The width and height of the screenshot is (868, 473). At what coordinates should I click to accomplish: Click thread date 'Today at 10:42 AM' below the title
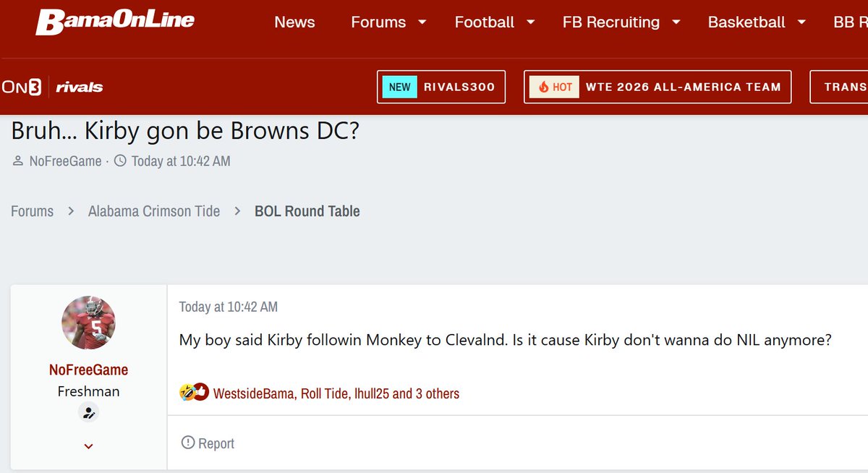[181, 161]
